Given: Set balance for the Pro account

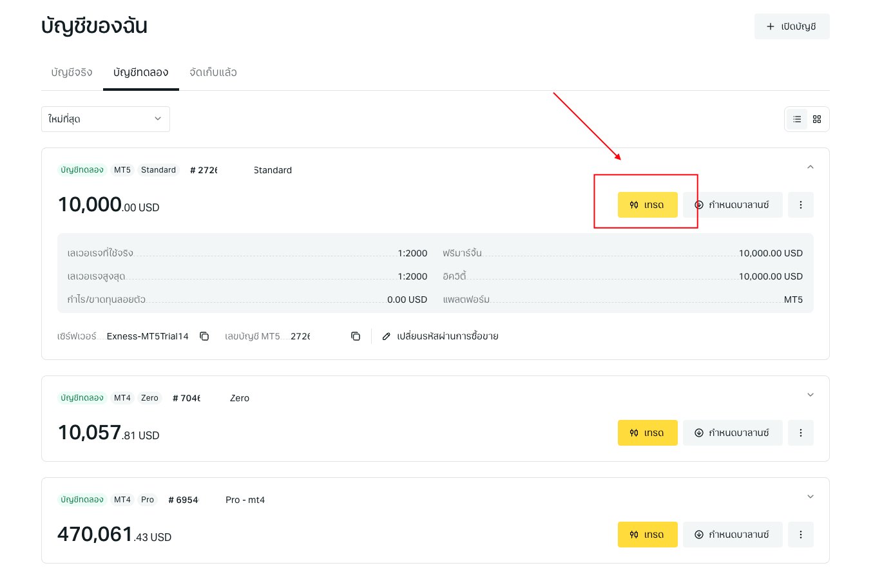Looking at the screenshot, I should [733, 535].
